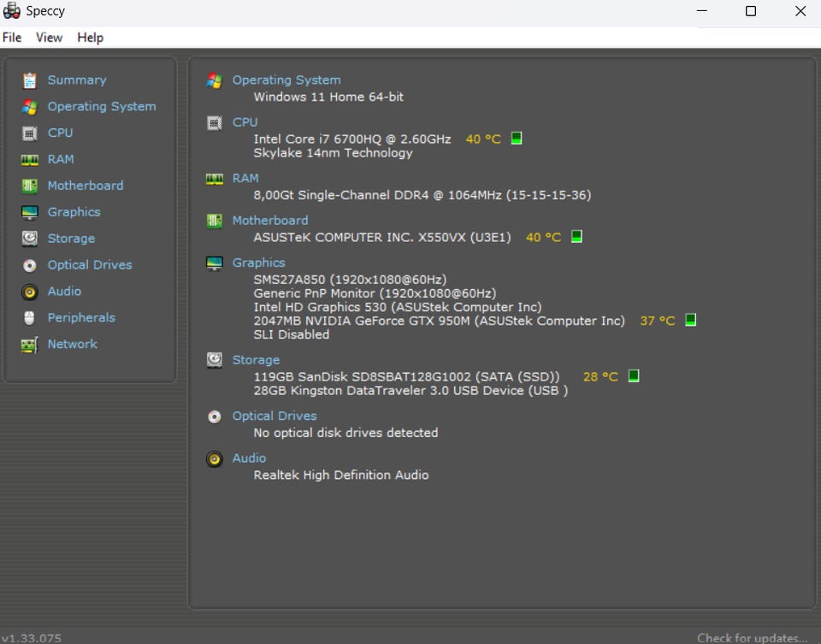
Task: Click 'Intel HD Graphics 530' line
Action: tap(398, 307)
